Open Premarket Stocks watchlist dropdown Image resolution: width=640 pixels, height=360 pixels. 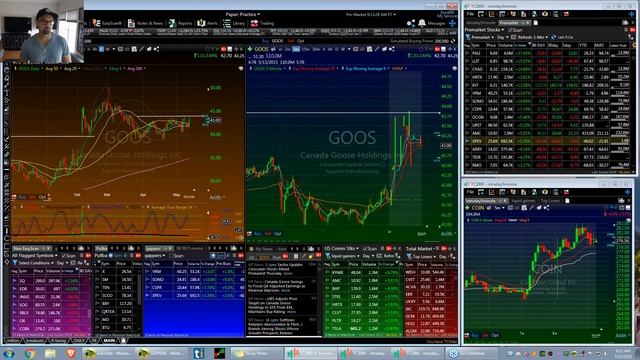(x=484, y=30)
